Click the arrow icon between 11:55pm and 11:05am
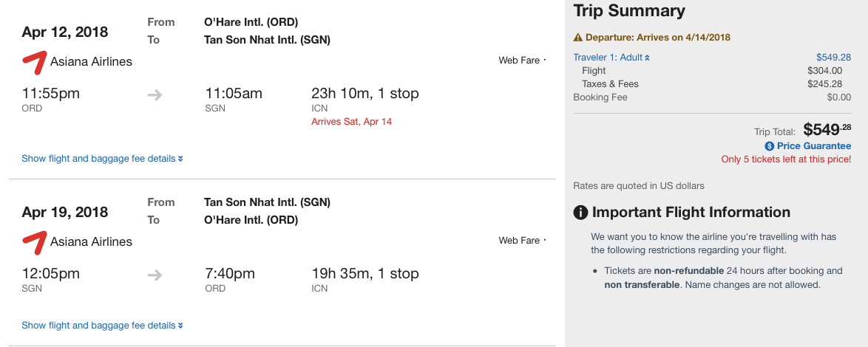 coord(155,95)
